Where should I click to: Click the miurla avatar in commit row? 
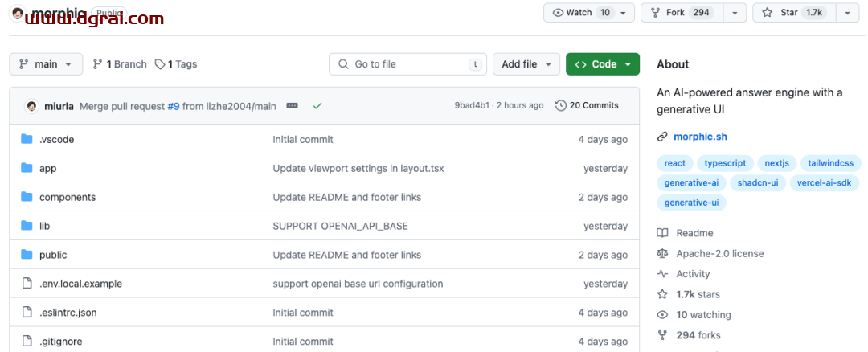(32, 106)
